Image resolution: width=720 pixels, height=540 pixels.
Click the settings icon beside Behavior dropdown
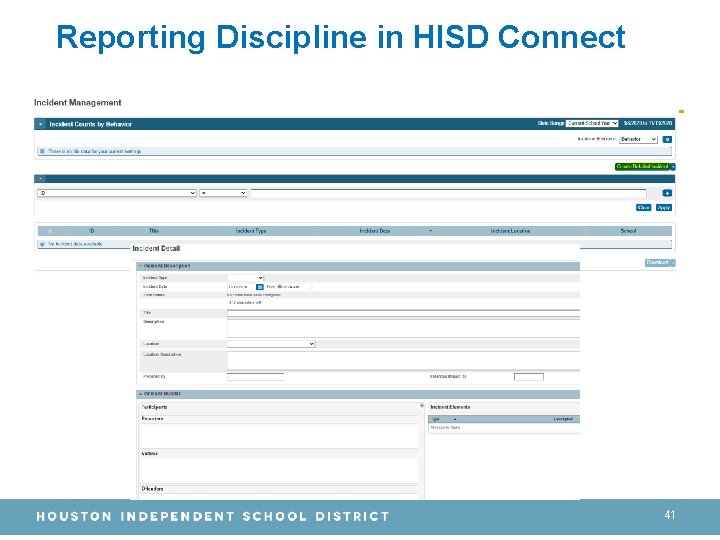pyautogui.click(x=667, y=139)
